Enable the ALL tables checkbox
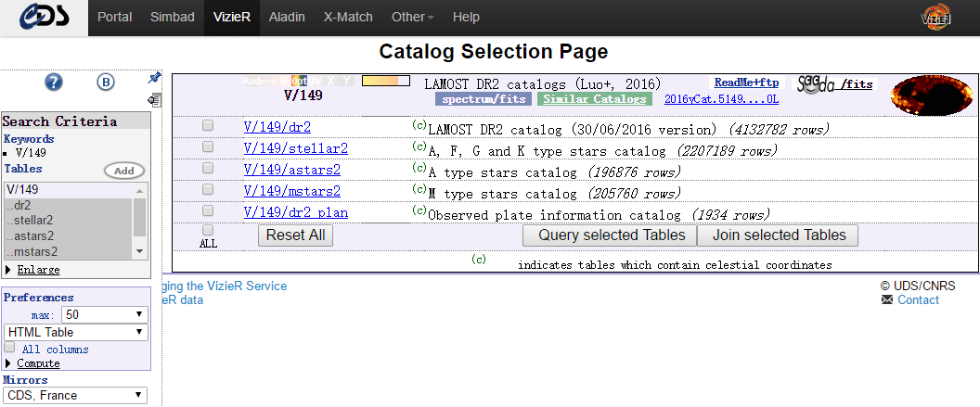The height and width of the screenshot is (407, 980). 208,230
